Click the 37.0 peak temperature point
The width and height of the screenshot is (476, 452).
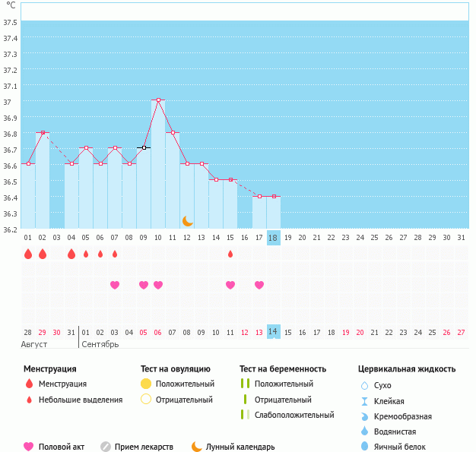click(158, 100)
